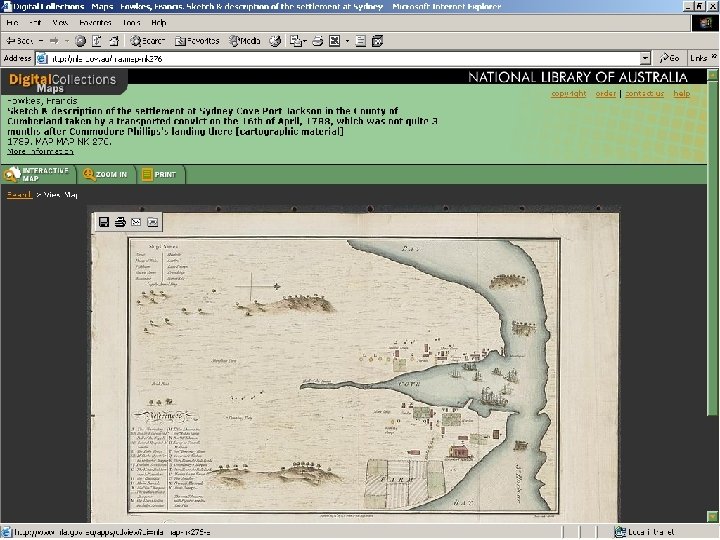Click the page scrollbar down arrow
720x540 pixels.
tap(713, 517)
